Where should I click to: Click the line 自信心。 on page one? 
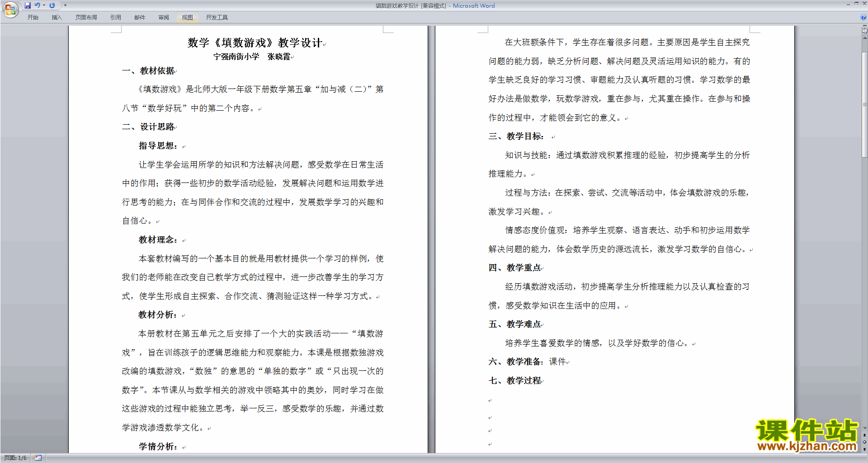[x=137, y=221]
